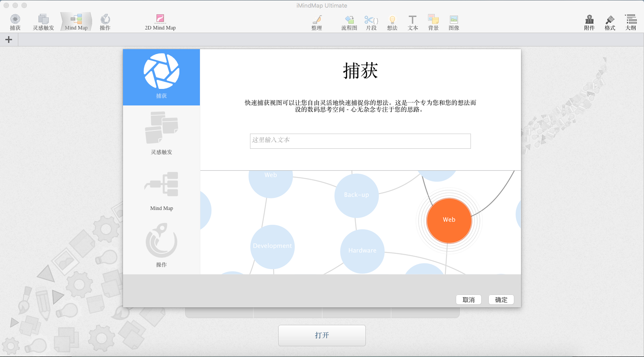The height and width of the screenshot is (357, 644).
Task: Confirm with the 确定 button
Action: click(501, 300)
